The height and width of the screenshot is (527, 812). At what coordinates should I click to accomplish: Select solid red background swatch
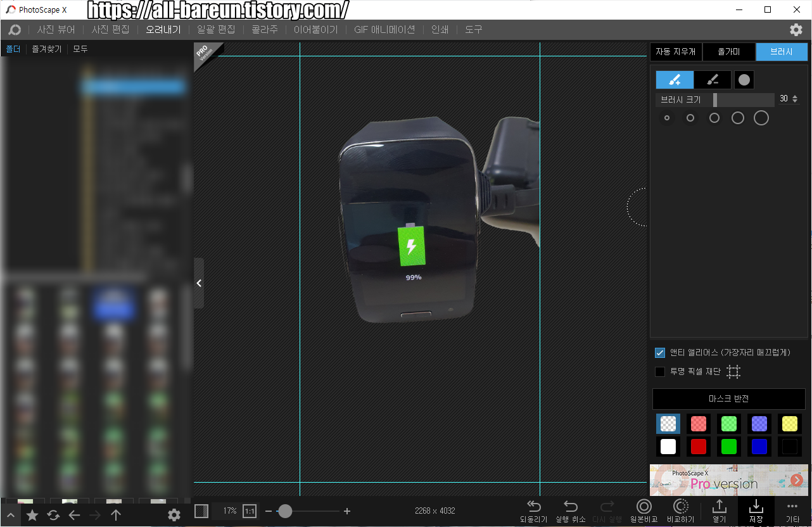pos(699,447)
